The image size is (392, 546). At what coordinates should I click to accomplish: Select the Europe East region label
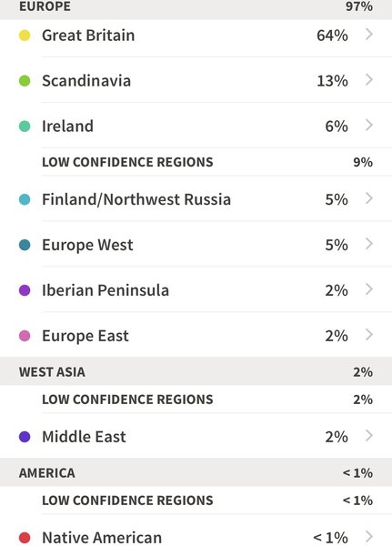[x=85, y=337]
